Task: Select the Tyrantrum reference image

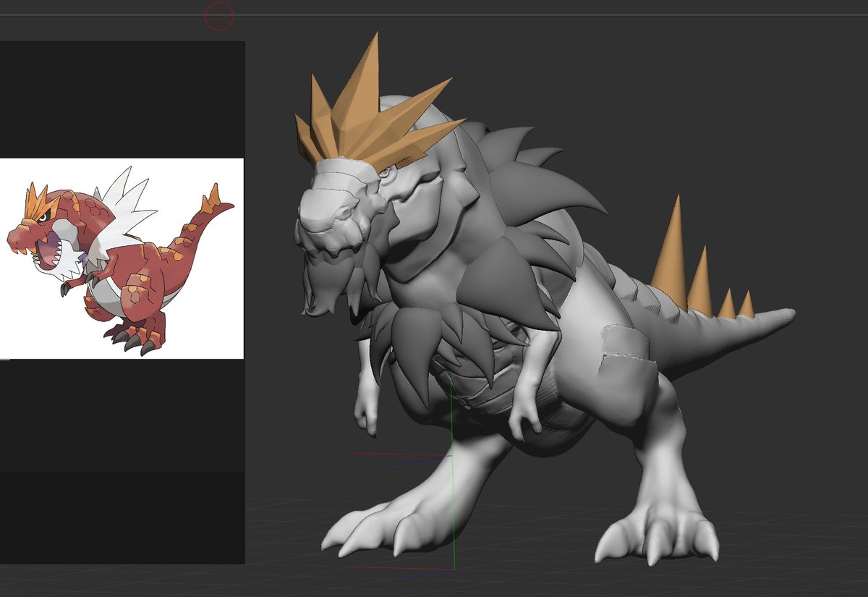Action: pyautogui.click(x=122, y=258)
